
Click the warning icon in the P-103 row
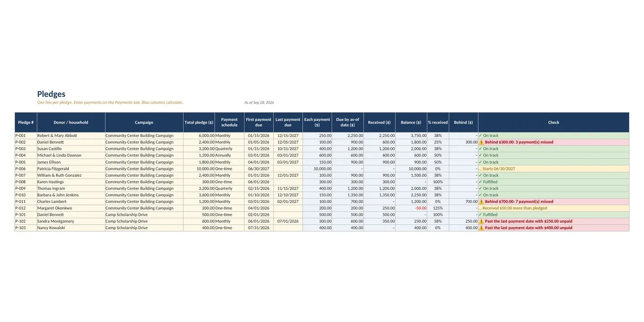481,228
